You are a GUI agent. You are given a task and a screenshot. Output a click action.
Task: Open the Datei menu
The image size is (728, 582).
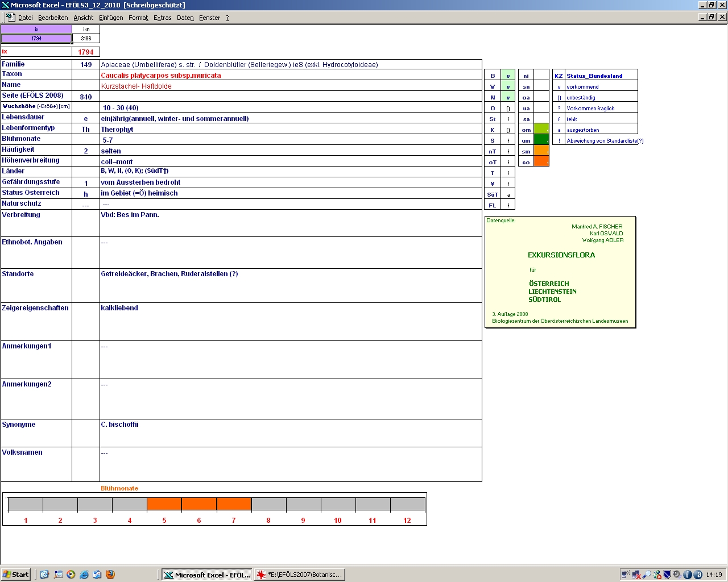pos(25,18)
